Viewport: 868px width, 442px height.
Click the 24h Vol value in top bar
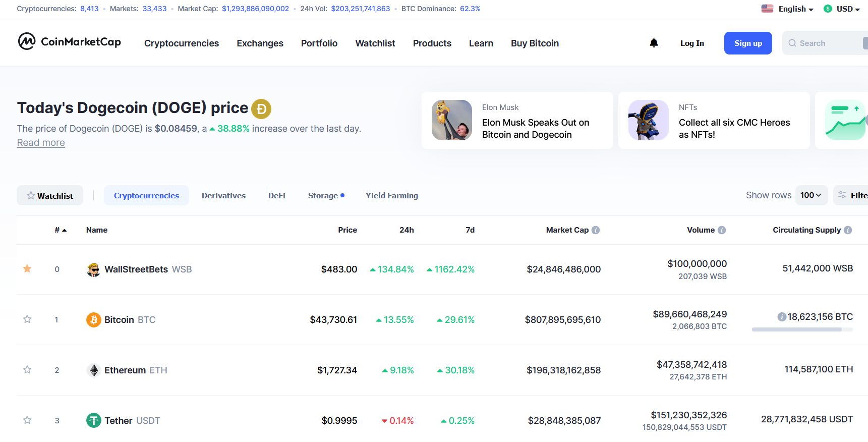coord(361,9)
